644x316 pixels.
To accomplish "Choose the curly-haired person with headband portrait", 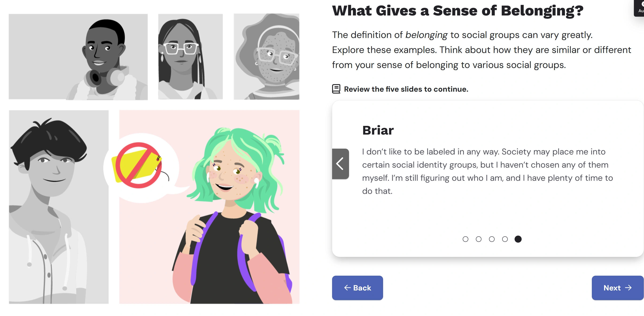I will 267,57.
